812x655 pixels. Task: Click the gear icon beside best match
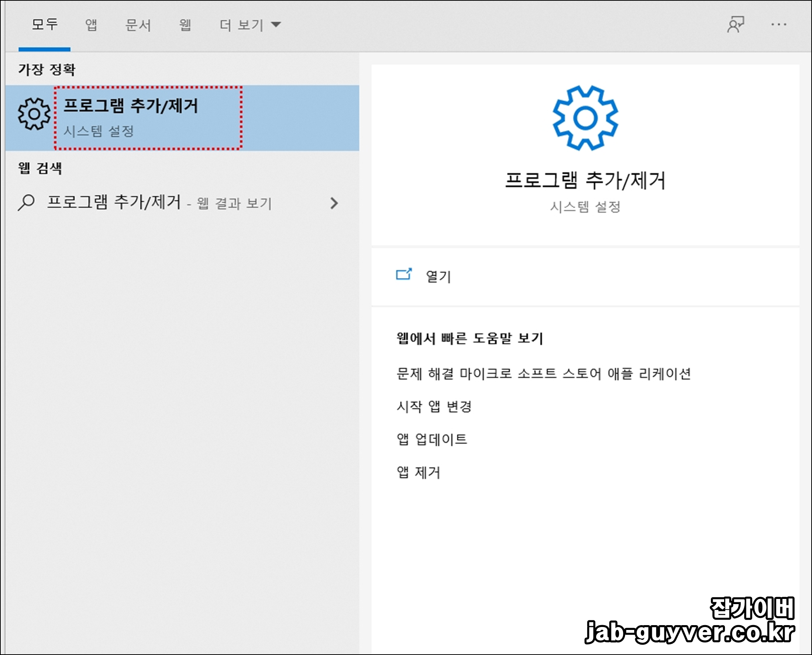(x=34, y=114)
